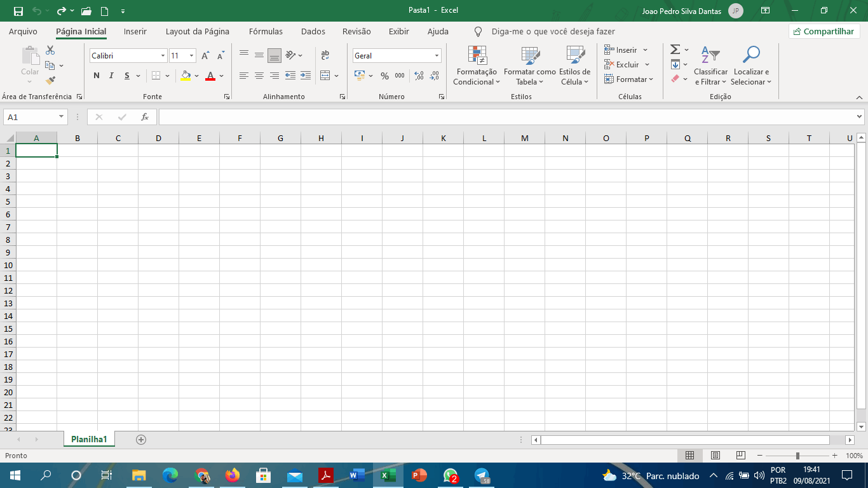
Task: Switch to the Inserir tab
Action: coord(135,31)
